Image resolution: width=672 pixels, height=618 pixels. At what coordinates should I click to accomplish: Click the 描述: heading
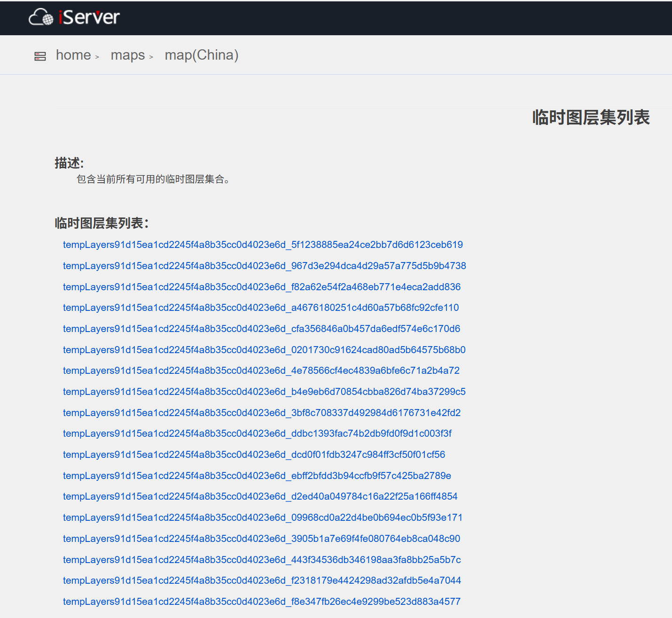pyautogui.click(x=69, y=163)
